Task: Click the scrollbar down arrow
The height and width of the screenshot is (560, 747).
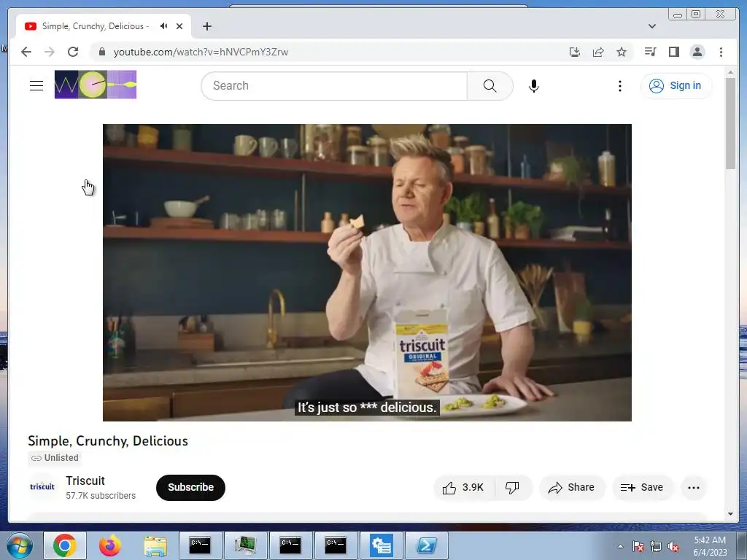Action: (730, 514)
